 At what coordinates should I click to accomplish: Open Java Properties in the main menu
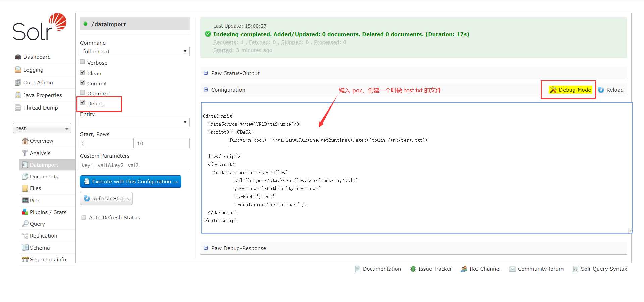[x=43, y=95]
